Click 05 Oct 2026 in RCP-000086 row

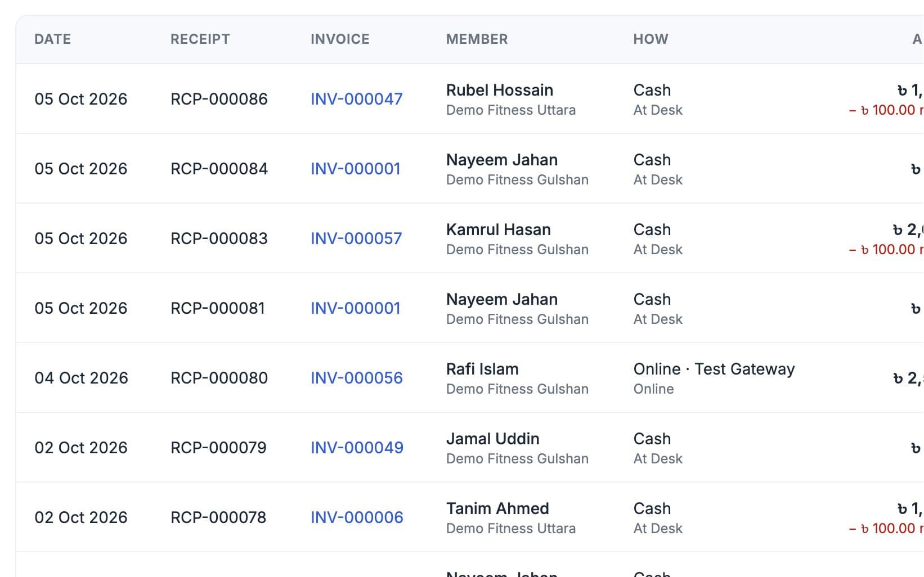tap(81, 99)
